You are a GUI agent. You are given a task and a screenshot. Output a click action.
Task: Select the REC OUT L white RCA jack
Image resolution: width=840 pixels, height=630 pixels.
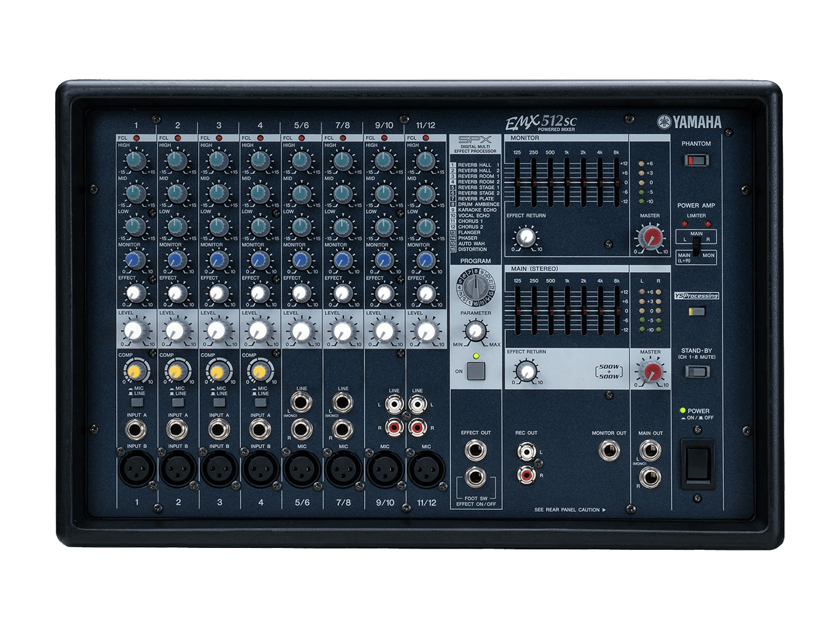526,451
